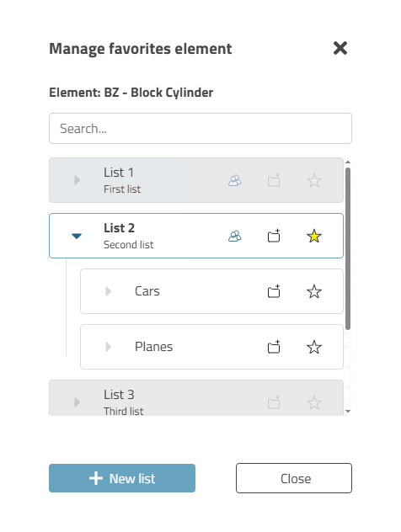This screenshot has width=401, height=532.
Task: Toggle the favorite star for Cars
Action: [x=314, y=291]
